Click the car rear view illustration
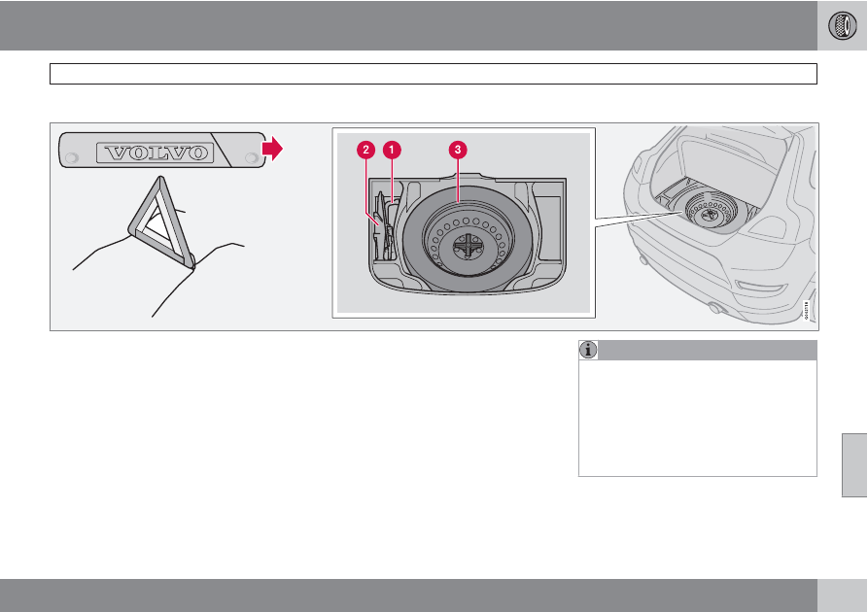This screenshot has width=868, height=612. 719,224
